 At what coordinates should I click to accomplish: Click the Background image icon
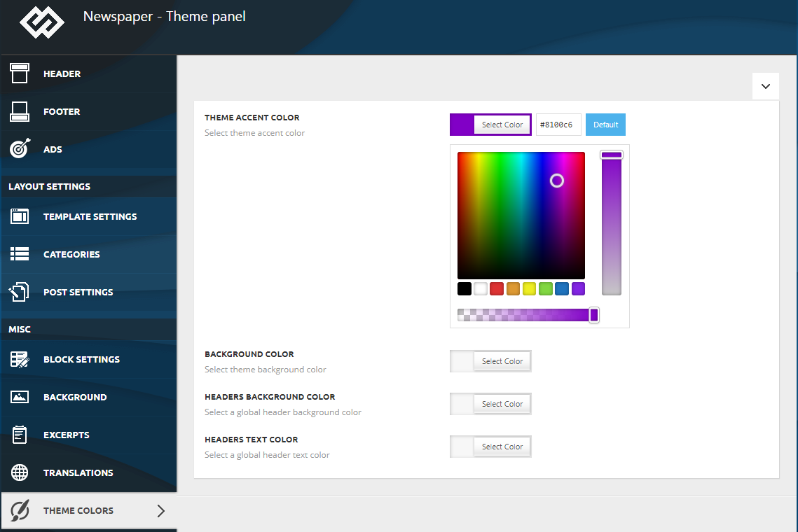20,397
